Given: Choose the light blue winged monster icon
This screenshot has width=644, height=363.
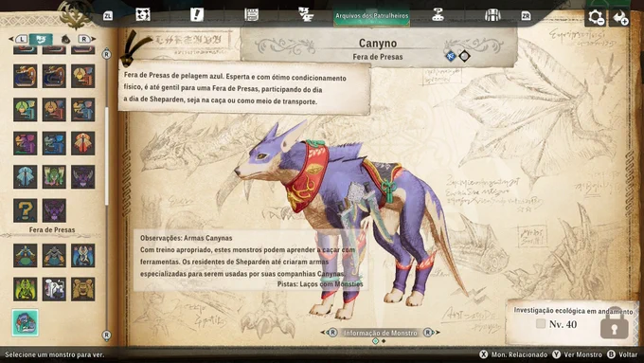Looking at the screenshot, I should (25, 177).
